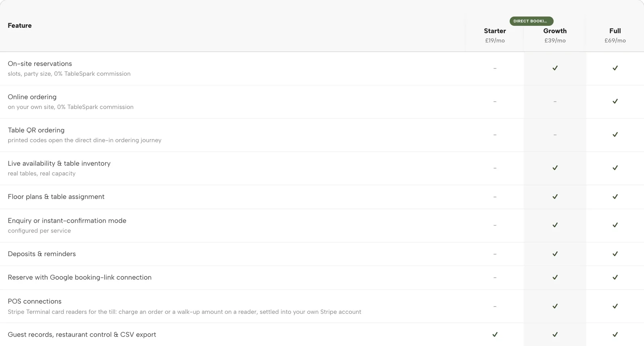Click the Full checkmark for On-site reservations

click(615, 68)
